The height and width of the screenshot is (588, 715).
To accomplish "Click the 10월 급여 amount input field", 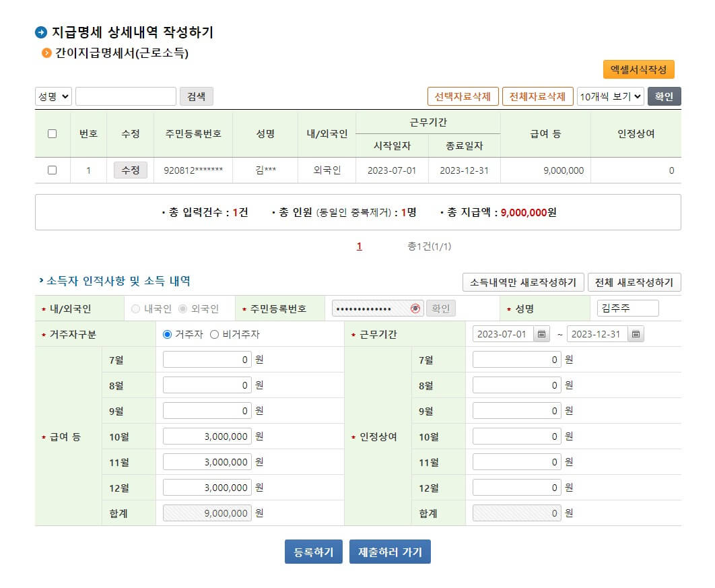I will (205, 436).
